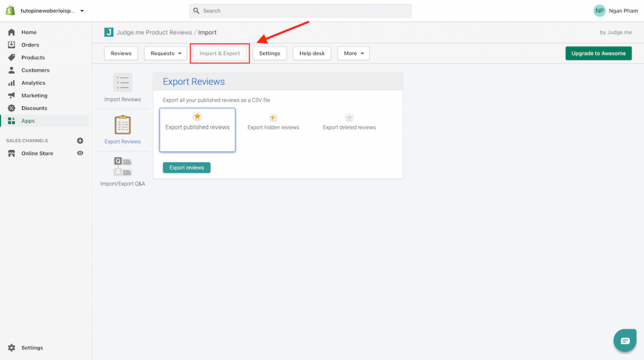Open the store name dropdown

[x=52, y=11]
